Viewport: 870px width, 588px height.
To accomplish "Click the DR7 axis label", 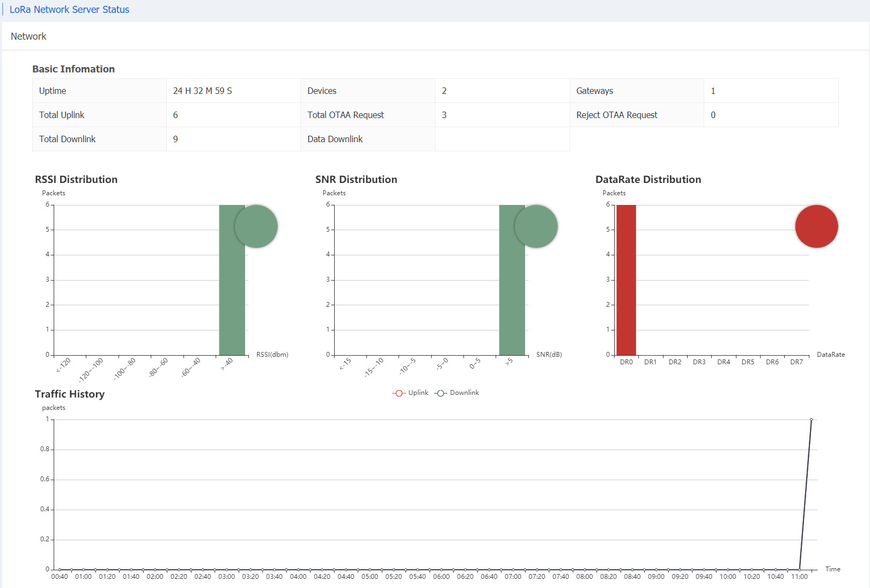I will [x=797, y=362].
